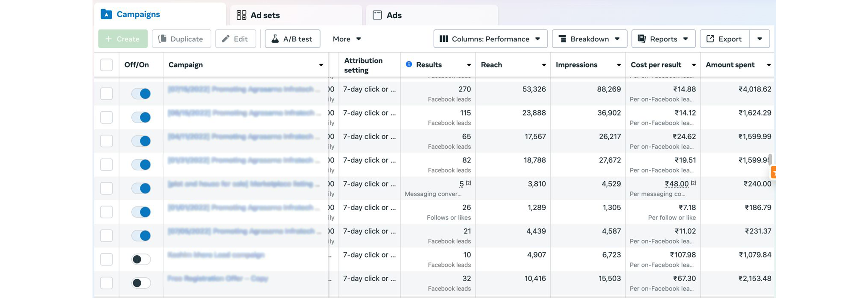Switch to the Ad sets tab
This screenshot has height=298, width=868.
tap(265, 15)
